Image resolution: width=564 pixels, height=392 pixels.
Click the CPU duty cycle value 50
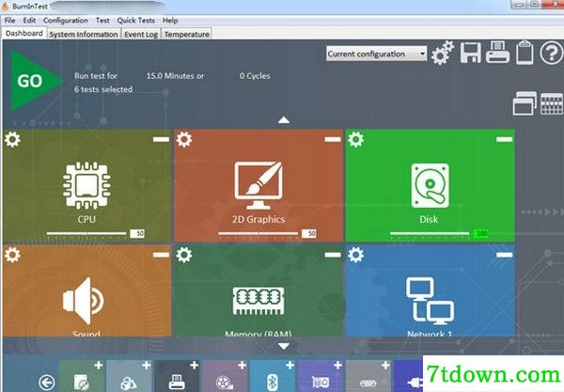(x=137, y=233)
